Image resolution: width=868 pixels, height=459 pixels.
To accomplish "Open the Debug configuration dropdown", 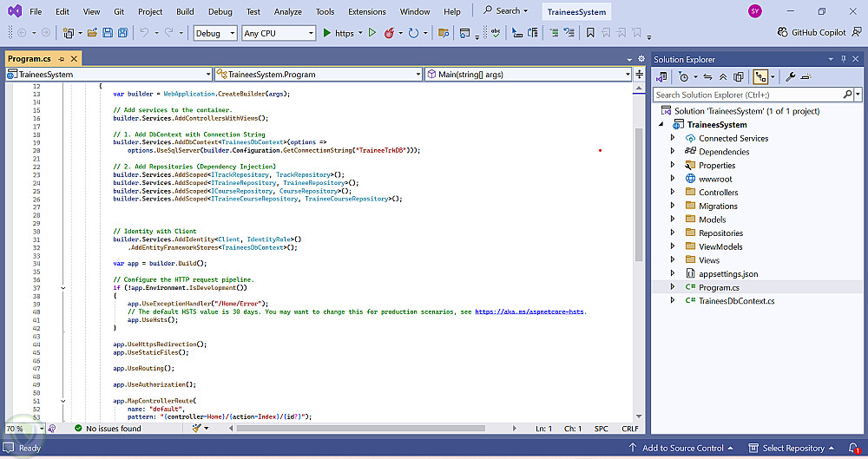I will (x=214, y=33).
